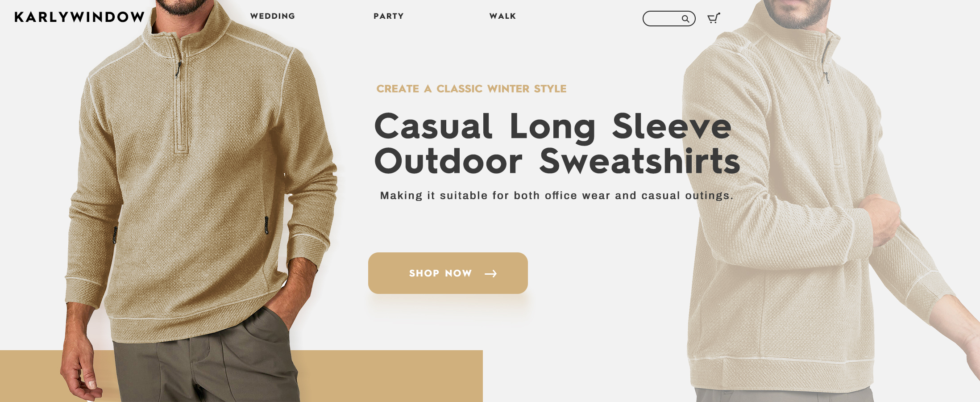The height and width of the screenshot is (402, 980).
Task: Click the collar zipper pull on left sweatshirt
Action: click(x=179, y=69)
